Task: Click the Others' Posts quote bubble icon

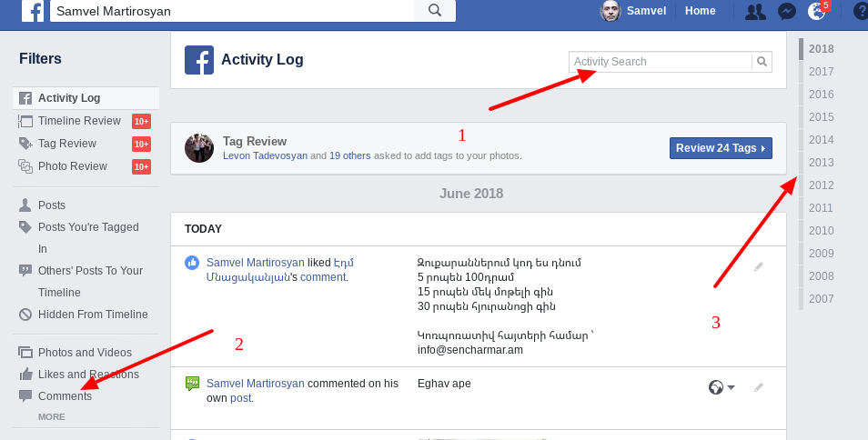Action: 25,270
